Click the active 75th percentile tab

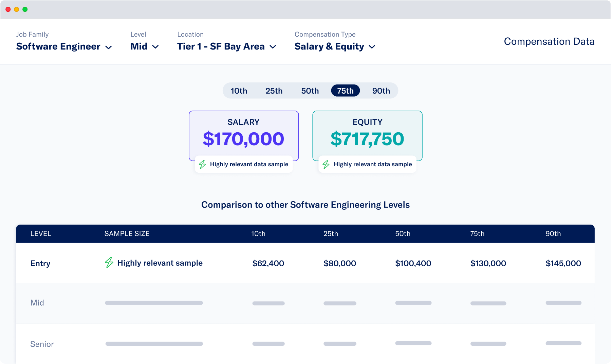pos(345,91)
